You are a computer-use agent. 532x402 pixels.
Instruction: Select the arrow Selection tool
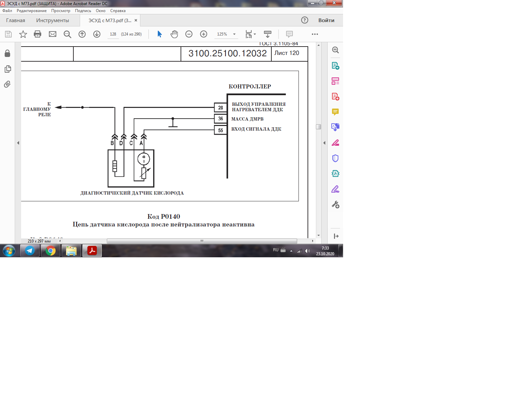coord(159,34)
